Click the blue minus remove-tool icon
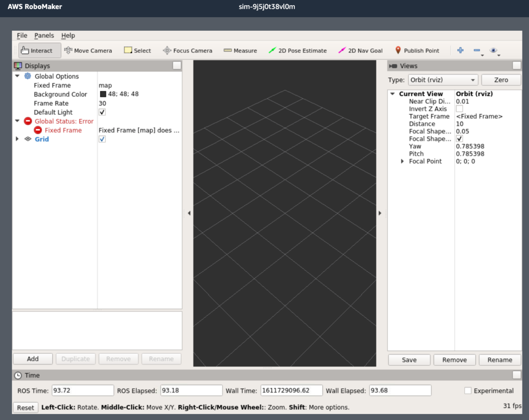529x420 pixels. [x=477, y=50]
